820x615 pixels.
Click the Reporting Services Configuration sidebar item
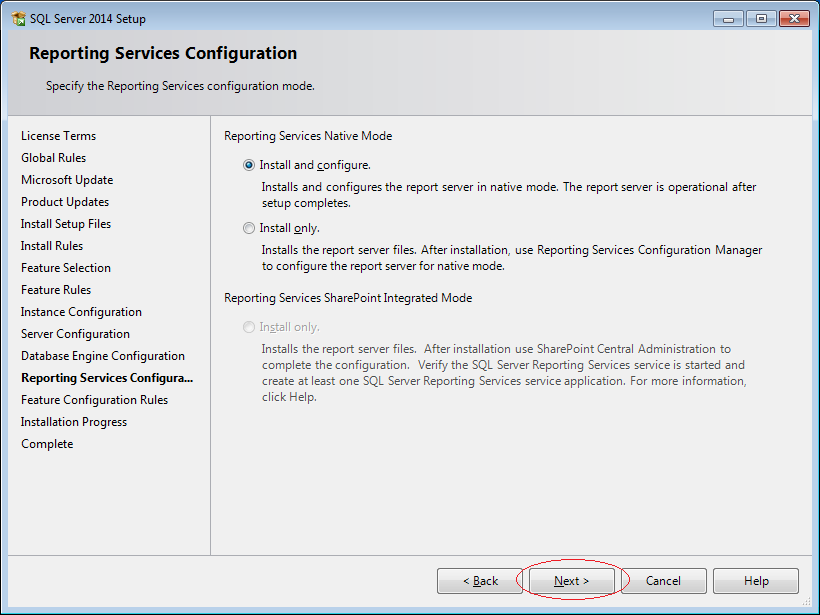point(107,378)
